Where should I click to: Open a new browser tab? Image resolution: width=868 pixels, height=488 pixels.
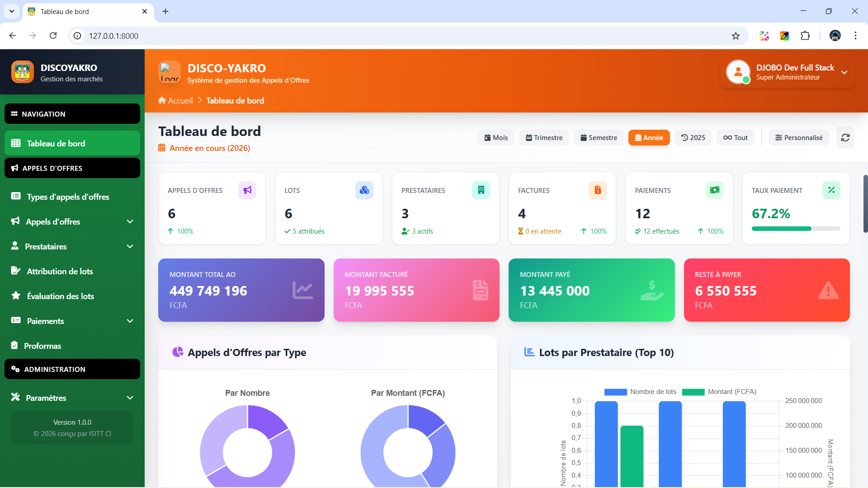[x=165, y=11]
